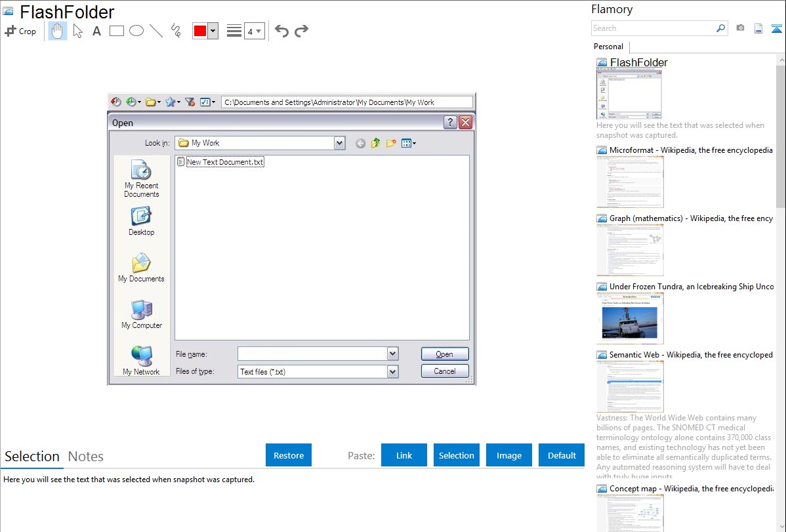Activate the hand pan tool

[58, 31]
